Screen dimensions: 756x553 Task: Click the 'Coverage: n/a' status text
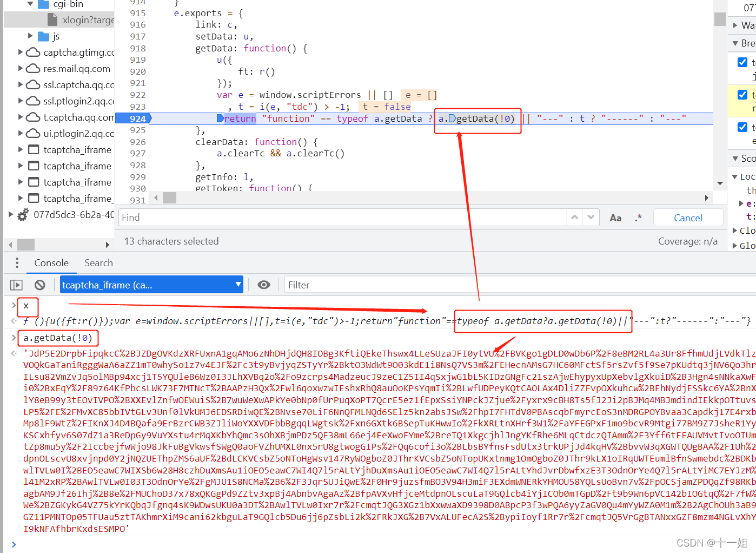(687, 241)
